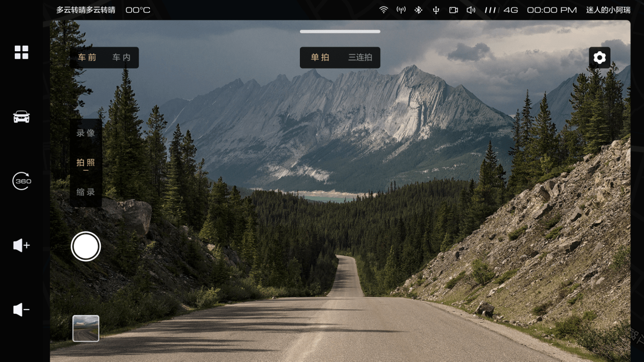The image size is (644, 362).
Task: Switch to 录像 video mode
Action: (86, 133)
